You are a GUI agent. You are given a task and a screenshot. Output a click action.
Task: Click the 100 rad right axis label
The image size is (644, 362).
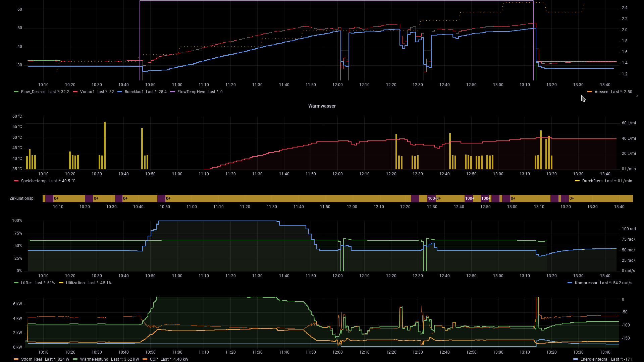pyautogui.click(x=629, y=229)
